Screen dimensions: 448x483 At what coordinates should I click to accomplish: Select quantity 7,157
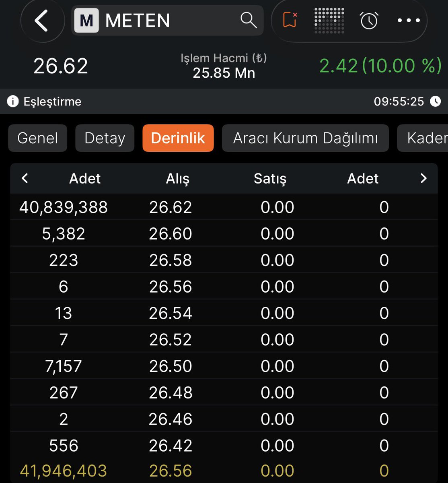[64, 367]
